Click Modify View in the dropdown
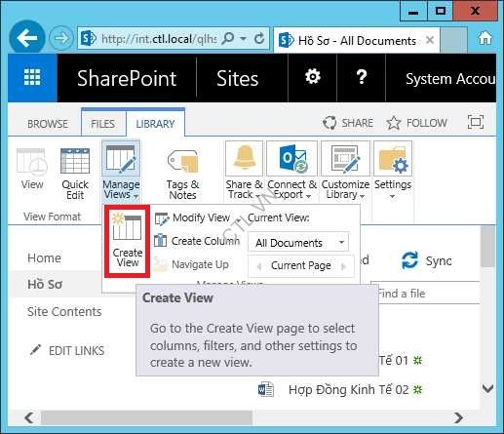The height and width of the screenshot is (434, 504). pyautogui.click(x=197, y=217)
